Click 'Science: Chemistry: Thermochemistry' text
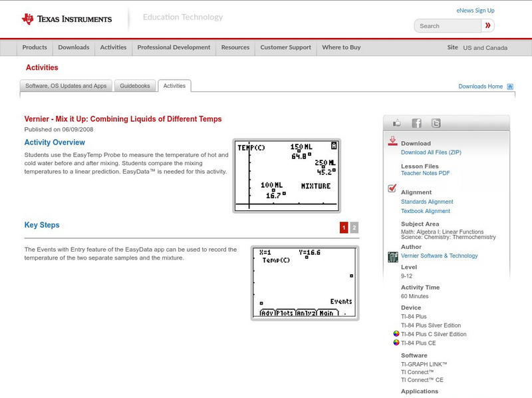This screenshot has height=398, width=532. [x=448, y=237]
